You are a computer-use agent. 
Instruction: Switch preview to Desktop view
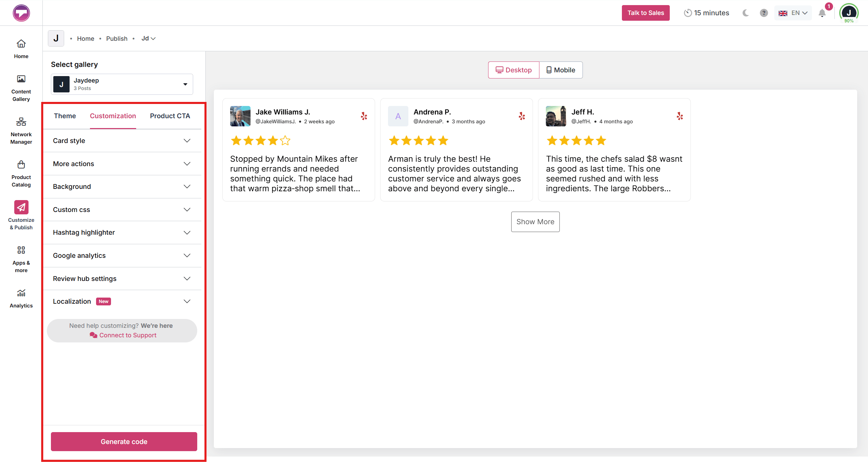(x=514, y=70)
